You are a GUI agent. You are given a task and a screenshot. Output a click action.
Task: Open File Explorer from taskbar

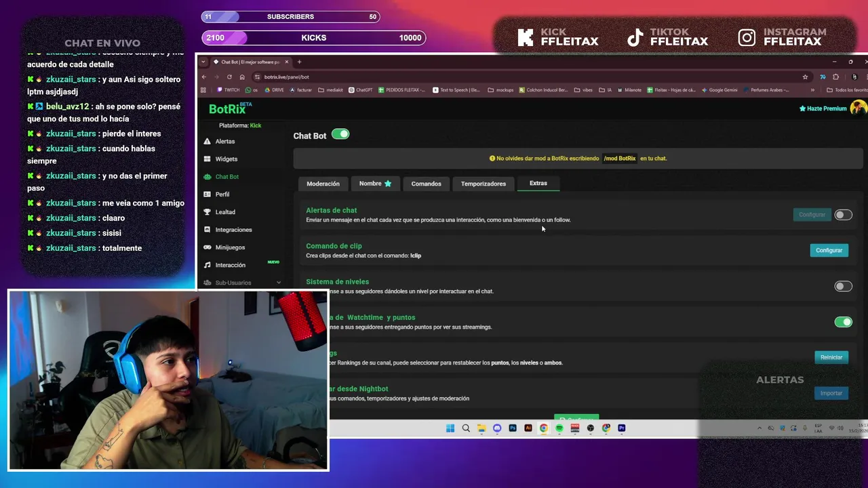coord(481,428)
